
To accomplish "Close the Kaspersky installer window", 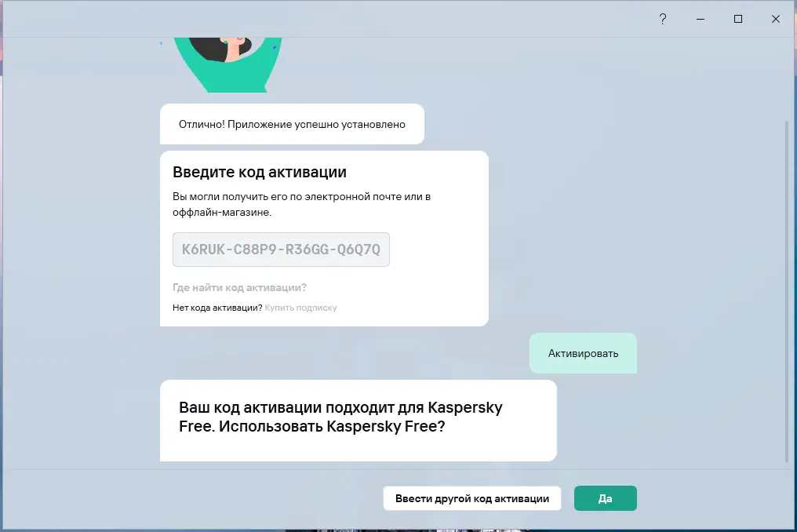I will [776, 20].
